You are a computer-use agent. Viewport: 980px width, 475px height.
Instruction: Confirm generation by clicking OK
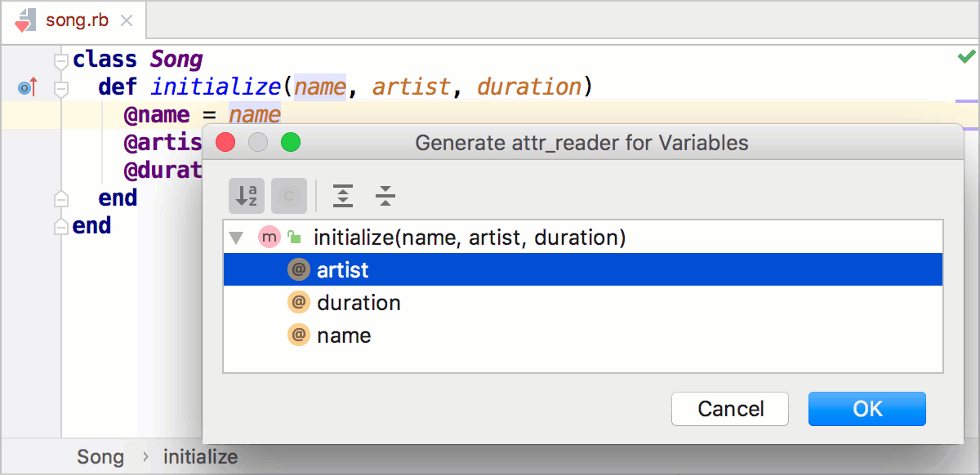pos(867,409)
